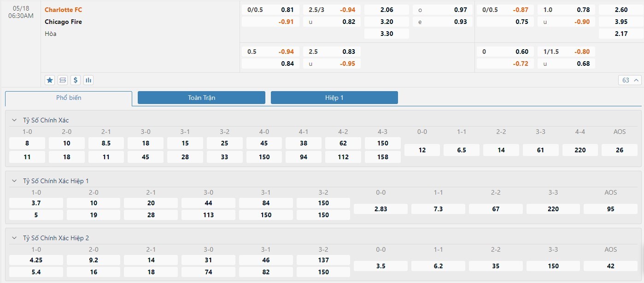This screenshot has width=644, height=283.
Task: Collapse the 63 markets counter
Action: (x=630, y=80)
